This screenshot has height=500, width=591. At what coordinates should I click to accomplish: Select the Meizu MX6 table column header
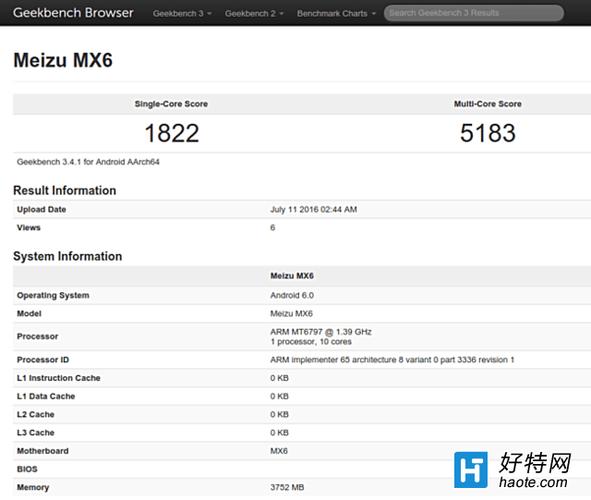[292, 276]
